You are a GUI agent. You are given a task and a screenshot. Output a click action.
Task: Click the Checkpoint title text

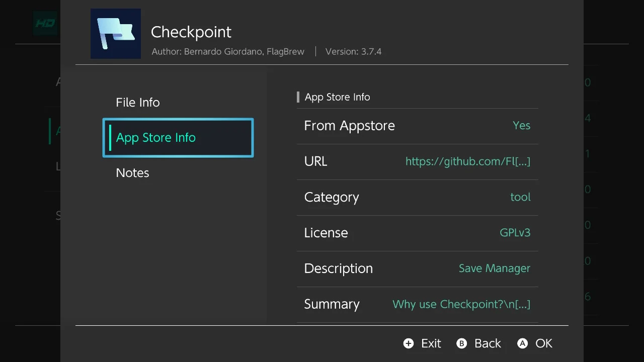click(191, 32)
